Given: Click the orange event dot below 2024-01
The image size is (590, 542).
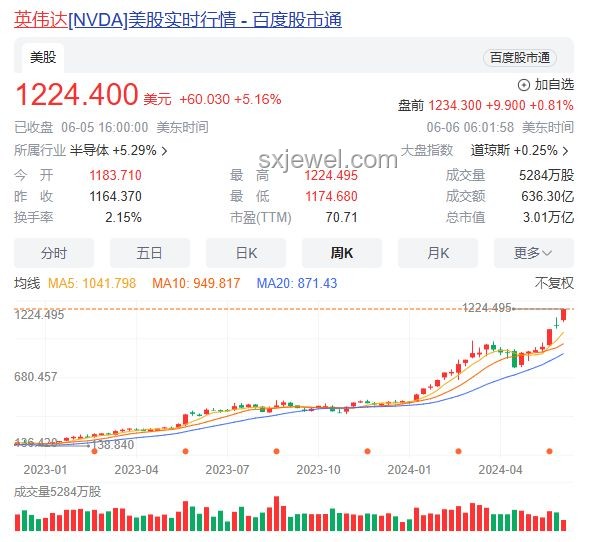Looking at the screenshot, I should point(458,451).
